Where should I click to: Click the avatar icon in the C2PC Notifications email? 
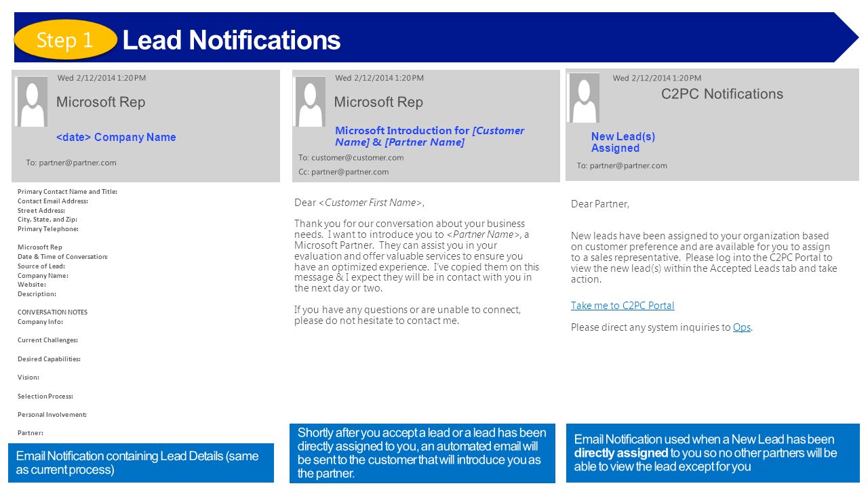click(583, 98)
